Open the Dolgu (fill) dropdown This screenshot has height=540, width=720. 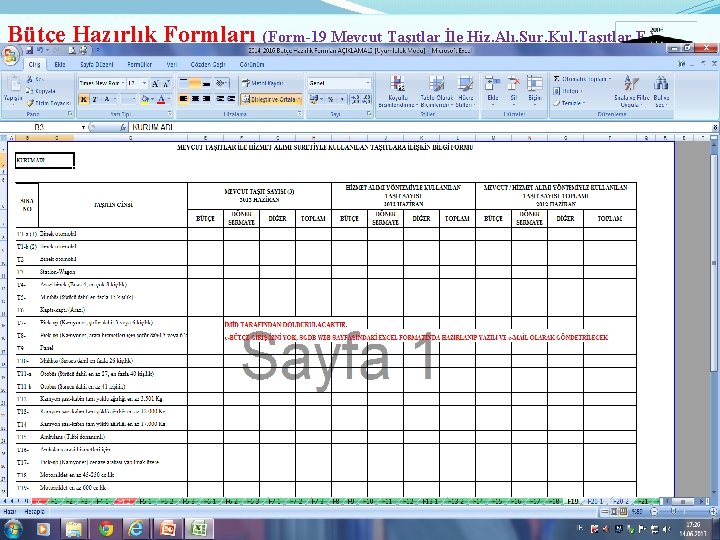pos(568,91)
